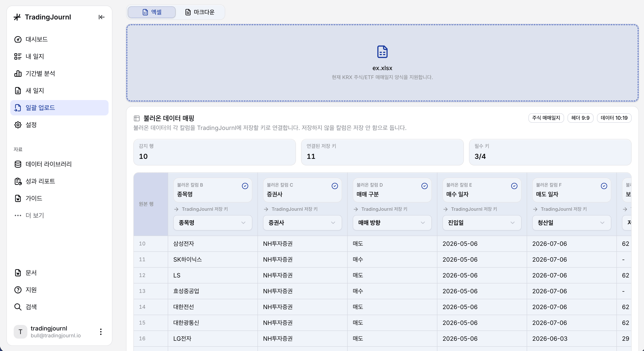Viewport: 644px width, 351px height.
Task: Open the 매매 방향 storage key dropdown
Action: 392,223
